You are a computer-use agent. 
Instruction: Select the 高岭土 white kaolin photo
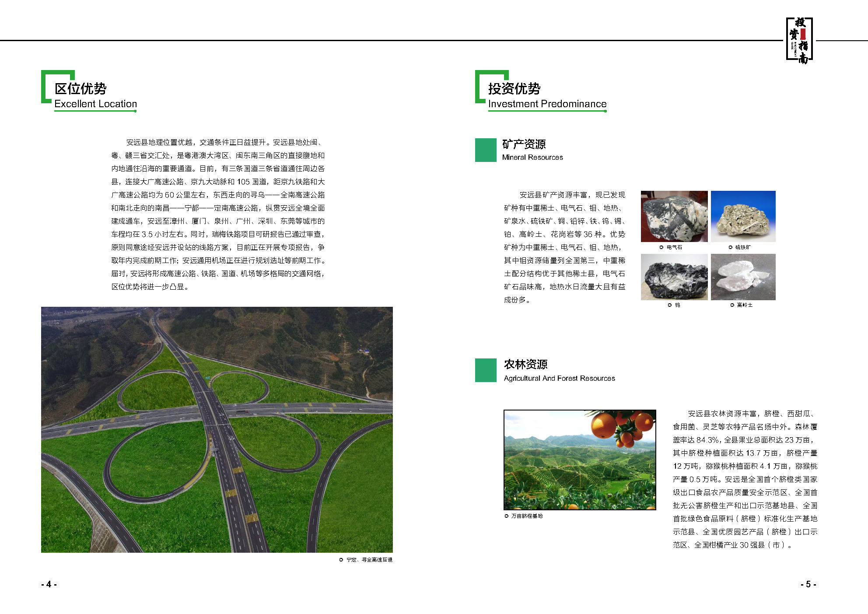(743, 277)
